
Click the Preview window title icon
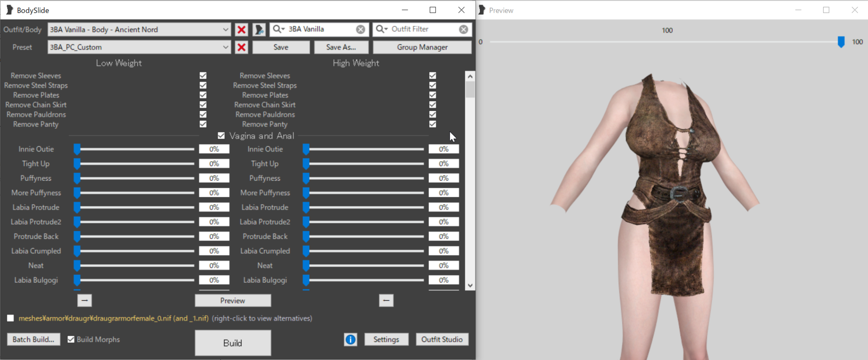(482, 10)
